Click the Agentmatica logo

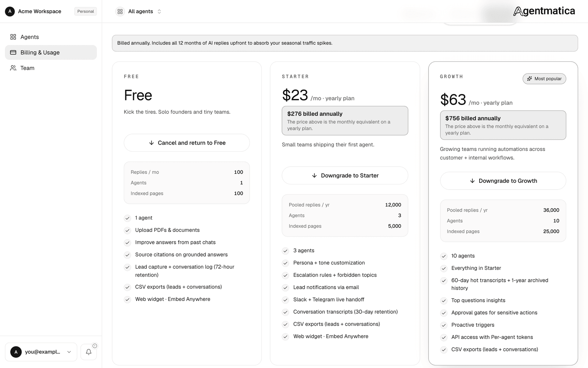[x=544, y=11]
